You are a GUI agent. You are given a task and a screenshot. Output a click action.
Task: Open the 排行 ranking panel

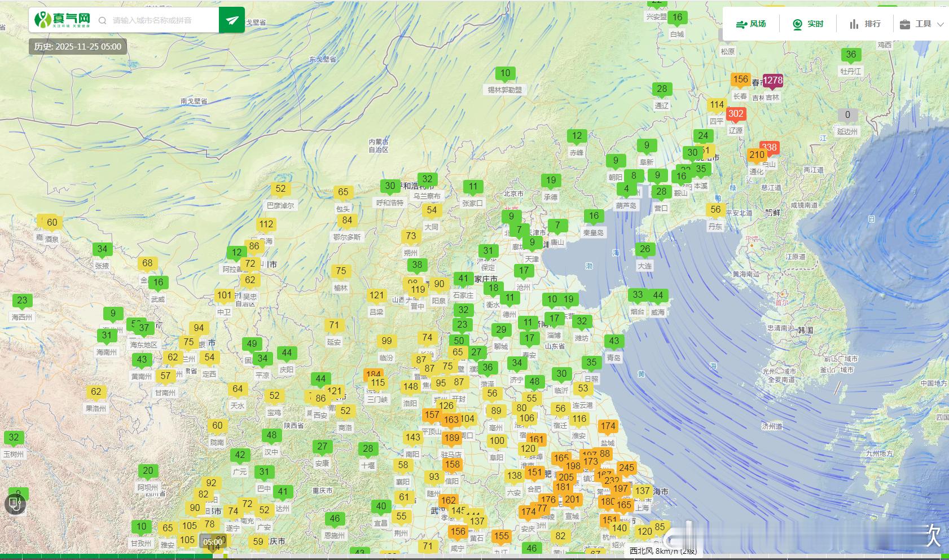[x=865, y=24]
